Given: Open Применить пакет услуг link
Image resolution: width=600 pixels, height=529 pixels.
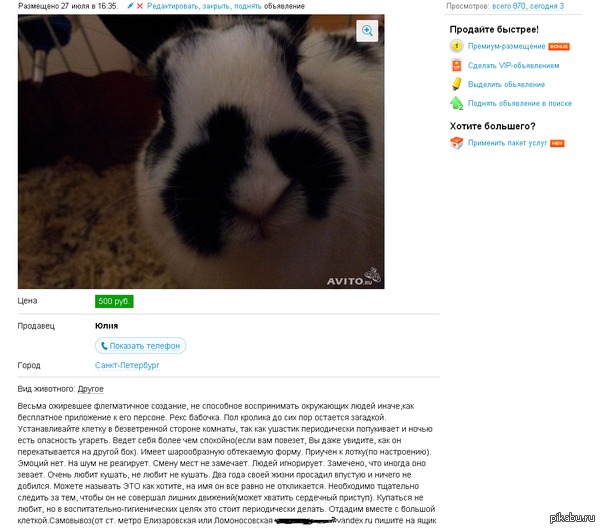Looking at the screenshot, I should [507, 143].
